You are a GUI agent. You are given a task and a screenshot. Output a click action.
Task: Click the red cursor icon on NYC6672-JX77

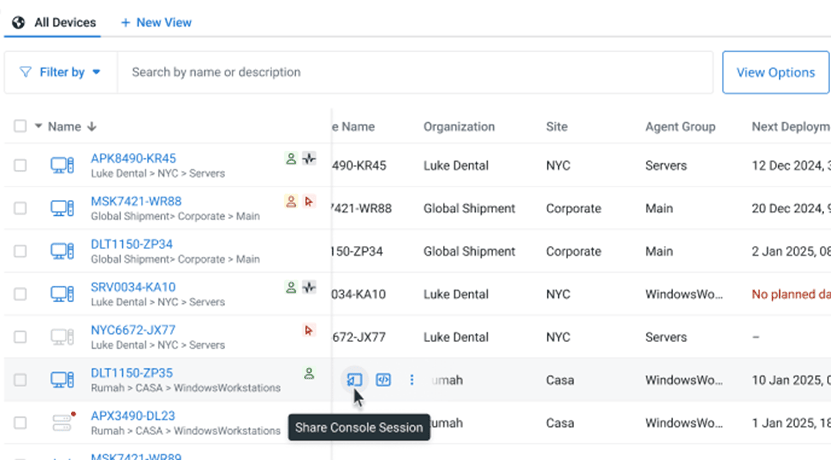coord(309,330)
